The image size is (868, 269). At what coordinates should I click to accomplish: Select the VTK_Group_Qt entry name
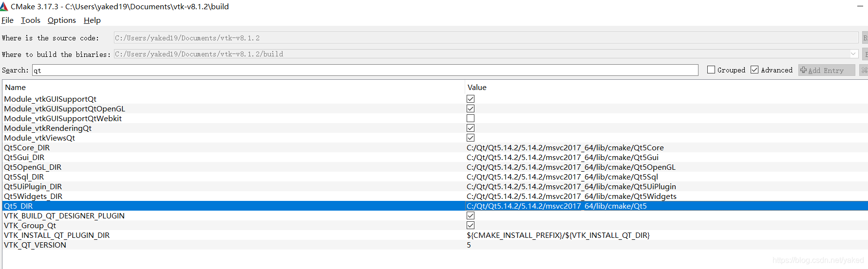click(x=30, y=226)
